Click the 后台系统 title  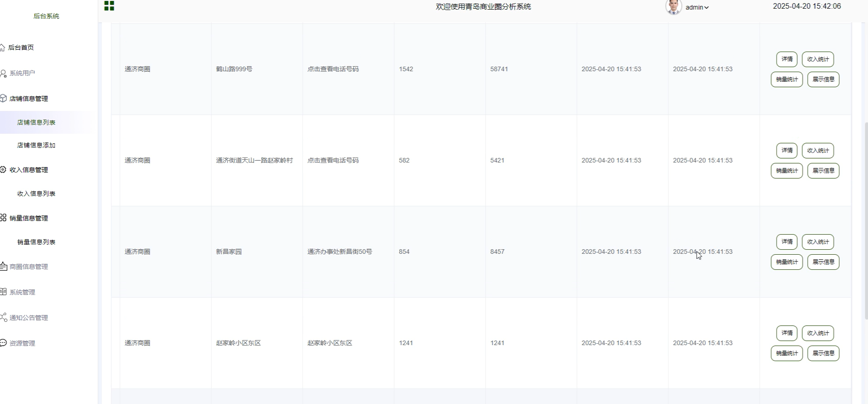pyautogui.click(x=46, y=16)
